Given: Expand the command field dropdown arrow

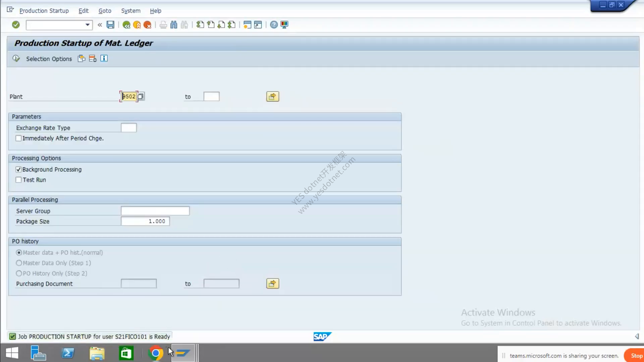Looking at the screenshot, I should [x=88, y=25].
